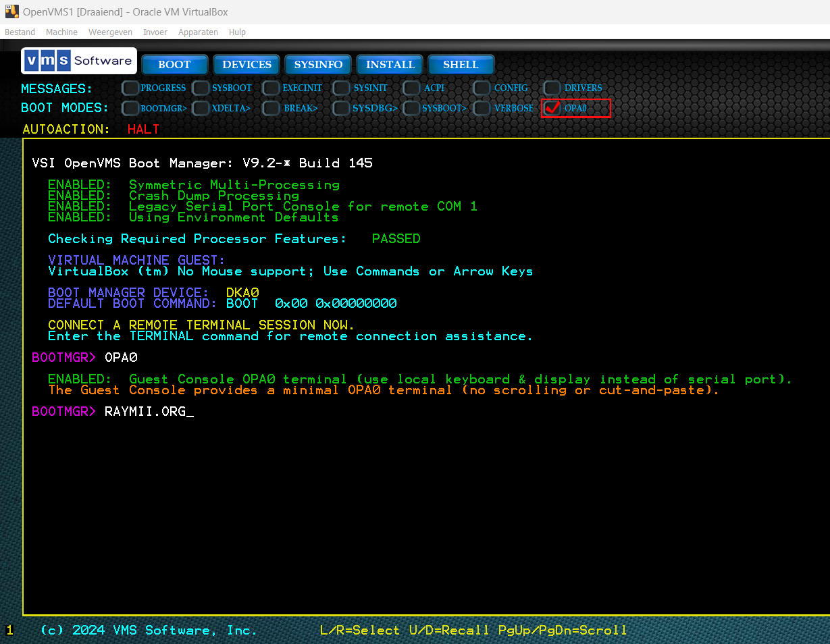Screen dimensions: 830x644
Task: Open the Machine menu
Action: [61, 32]
